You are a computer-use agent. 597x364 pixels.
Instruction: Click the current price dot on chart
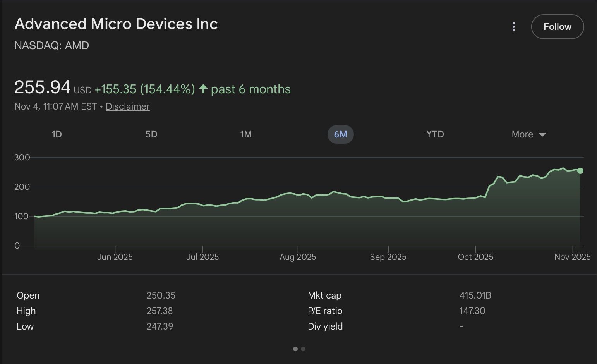tap(580, 171)
